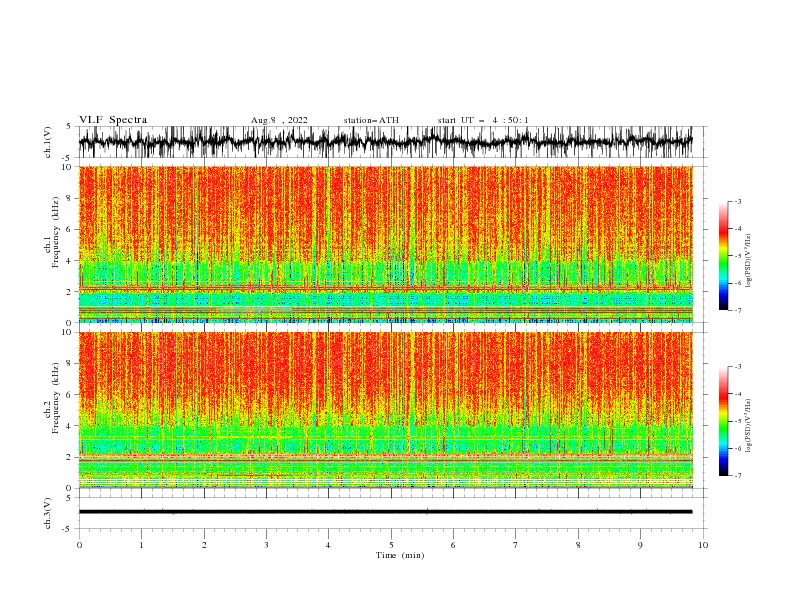Select the date text "Aug.8 , 2022"
Viewport: 792px width, 612px height.
[x=279, y=120]
